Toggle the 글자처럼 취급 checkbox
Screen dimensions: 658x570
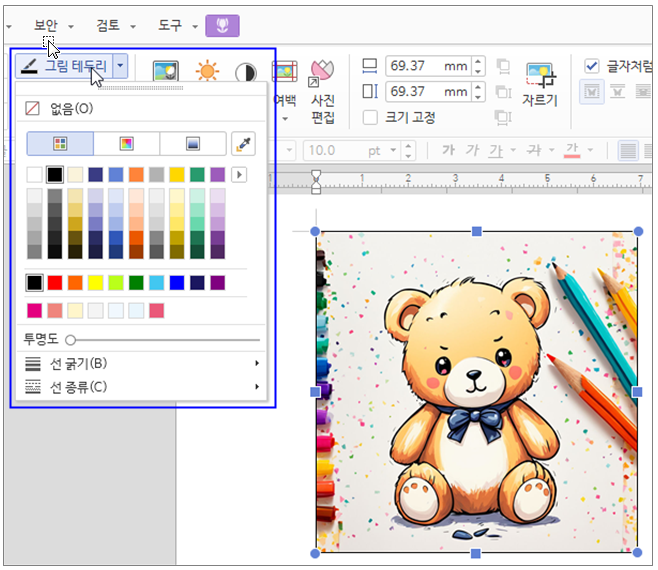592,66
